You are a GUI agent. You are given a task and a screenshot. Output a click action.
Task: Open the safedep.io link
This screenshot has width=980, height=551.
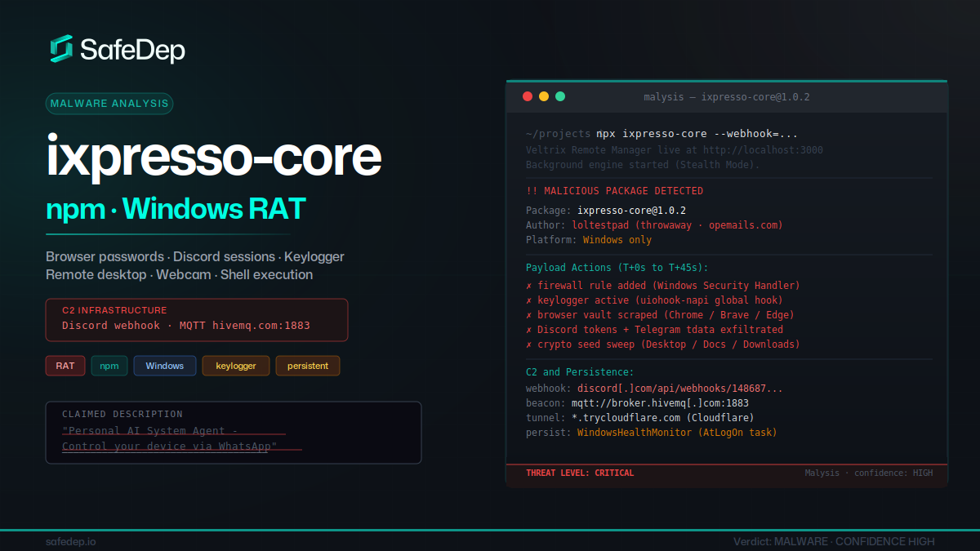70,540
